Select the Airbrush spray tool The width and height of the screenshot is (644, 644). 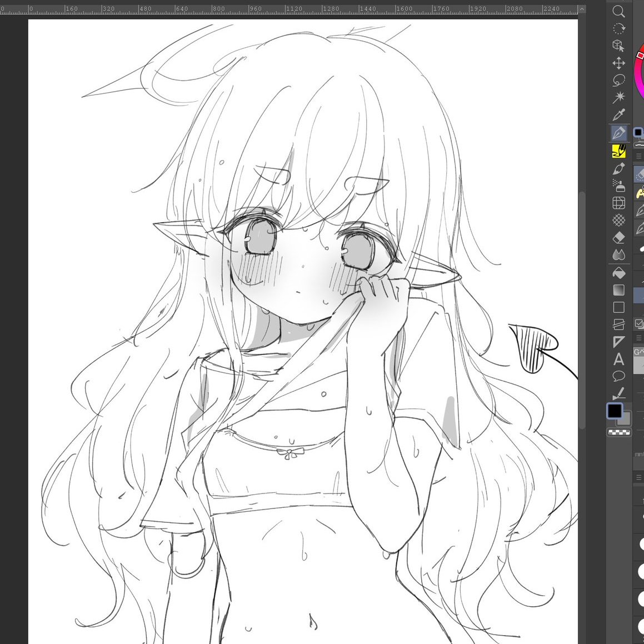[x=618, y=186]
